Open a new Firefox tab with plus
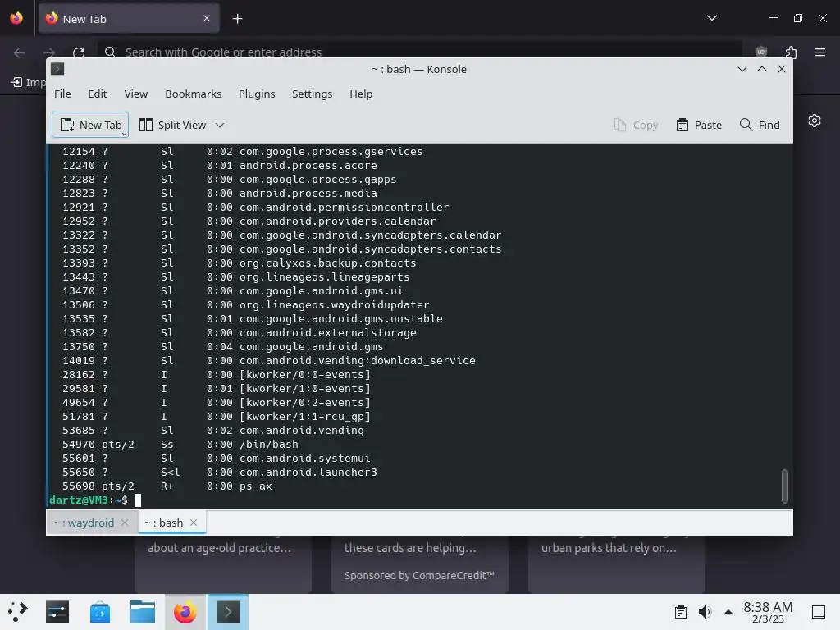Image resolution: width=840 pixels, height=630 pixels. click(x=237, y=19)
